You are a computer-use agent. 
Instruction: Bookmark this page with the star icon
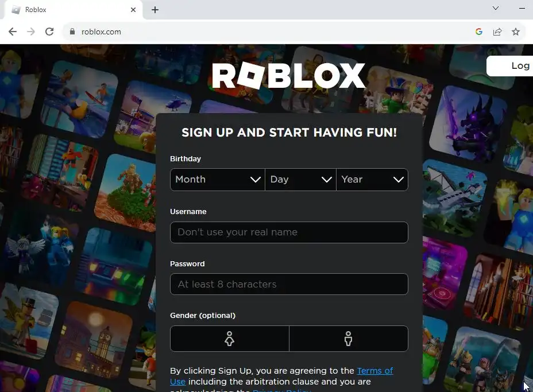516,32
